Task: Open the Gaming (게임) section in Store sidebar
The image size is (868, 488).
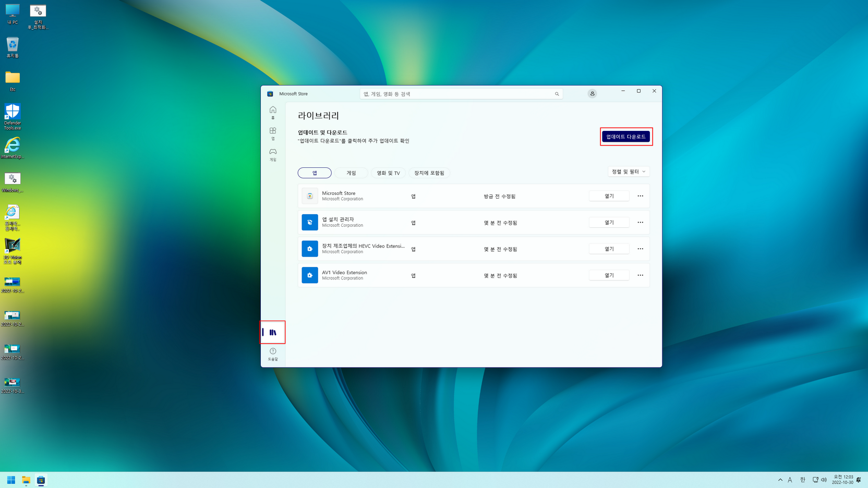Action: (x=273, y=155)
